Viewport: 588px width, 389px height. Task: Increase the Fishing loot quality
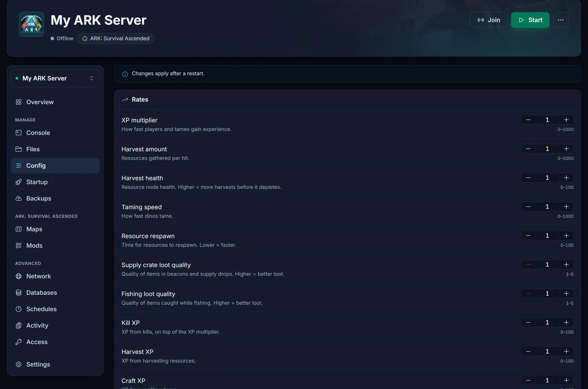tap(566, 293)
